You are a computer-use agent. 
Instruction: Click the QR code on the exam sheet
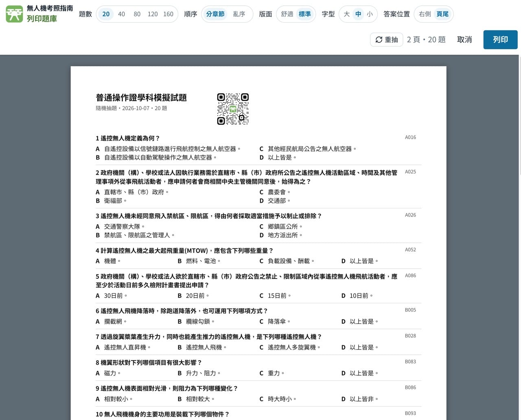(x=233, y=109)
